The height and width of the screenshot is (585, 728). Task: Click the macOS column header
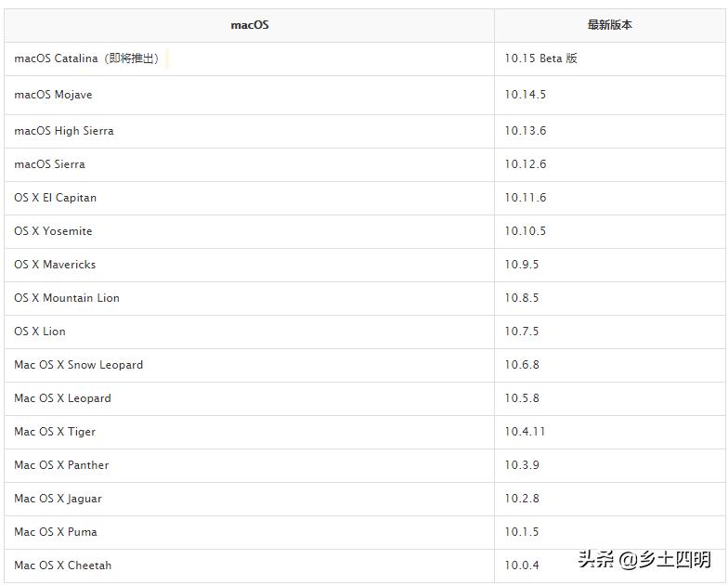coord(250,25)
